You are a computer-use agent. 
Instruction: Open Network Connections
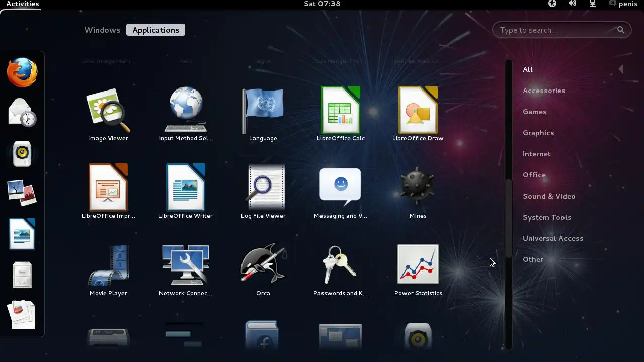pos(186,269)
